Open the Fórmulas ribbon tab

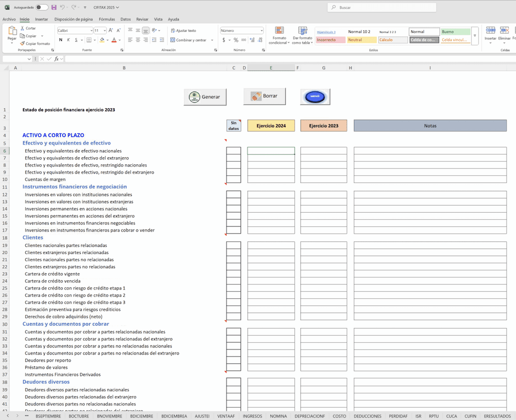[x=107, y=19]
